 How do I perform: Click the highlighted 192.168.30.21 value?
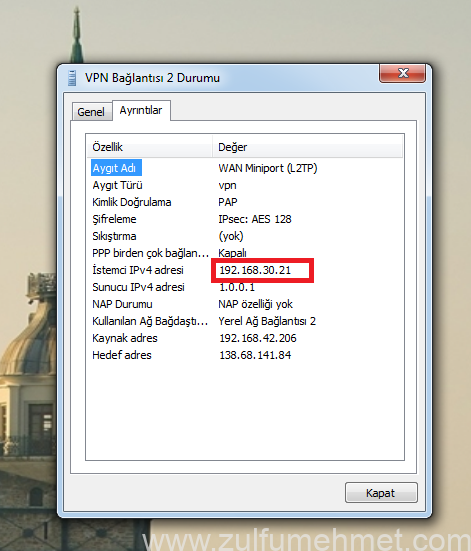[x=255, y=270]
